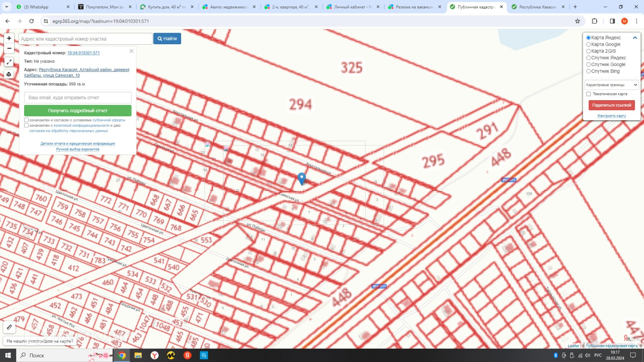Select the Карта Яндекс map layer
This screenshot has width=644, height=362.
pos(588,38)
